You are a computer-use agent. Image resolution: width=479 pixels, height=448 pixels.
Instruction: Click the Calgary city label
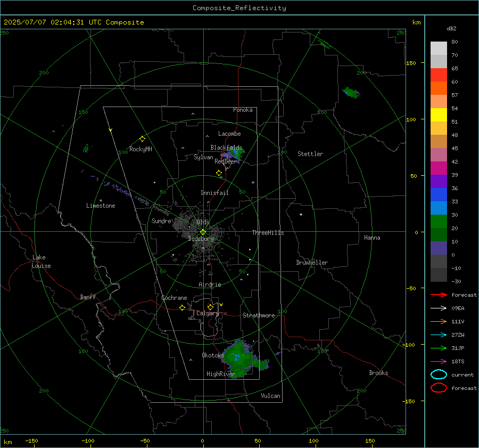(x=208, y=313)
